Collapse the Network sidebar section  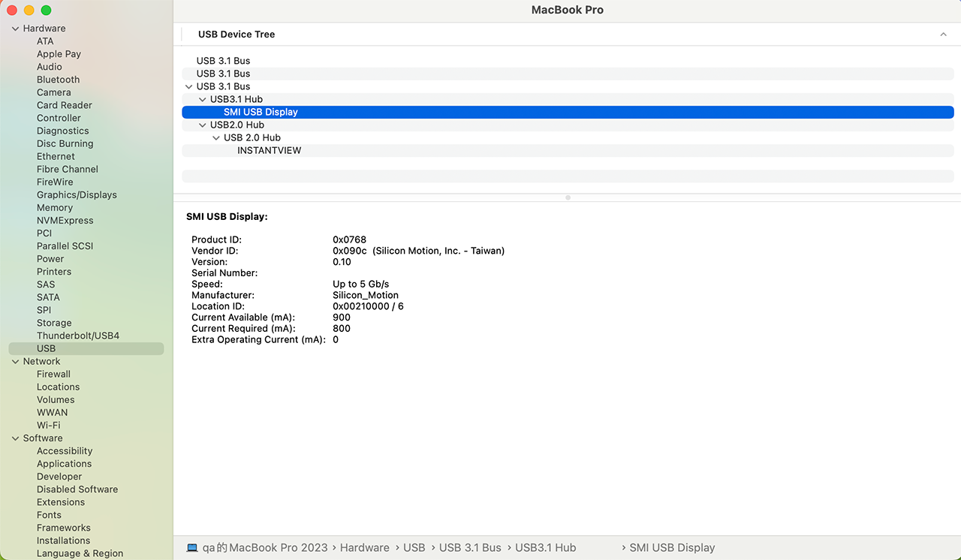coord(15,361)
